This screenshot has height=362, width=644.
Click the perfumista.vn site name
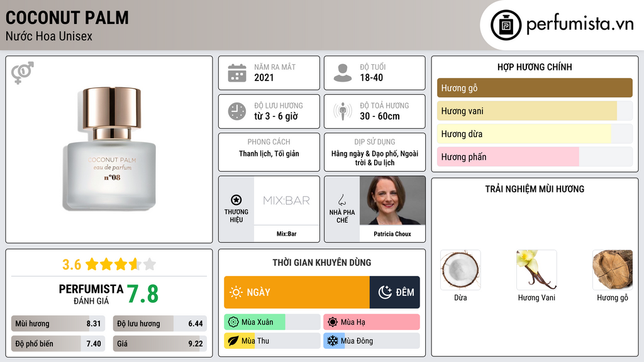[x=580, y=25]
